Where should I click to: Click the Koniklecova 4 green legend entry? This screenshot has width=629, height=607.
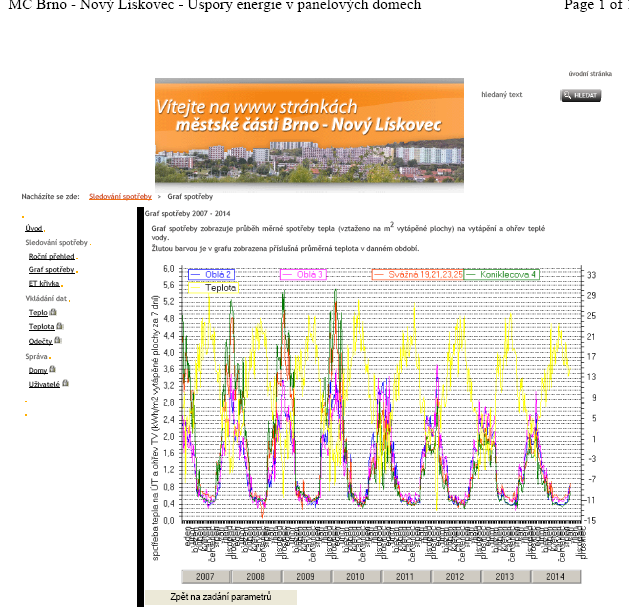(x=501, y=275)
